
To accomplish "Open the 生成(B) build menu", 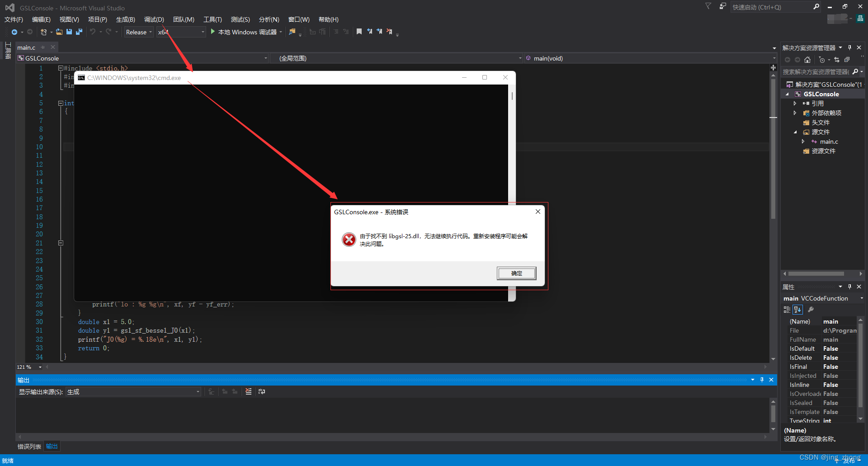I will [126, 19].
